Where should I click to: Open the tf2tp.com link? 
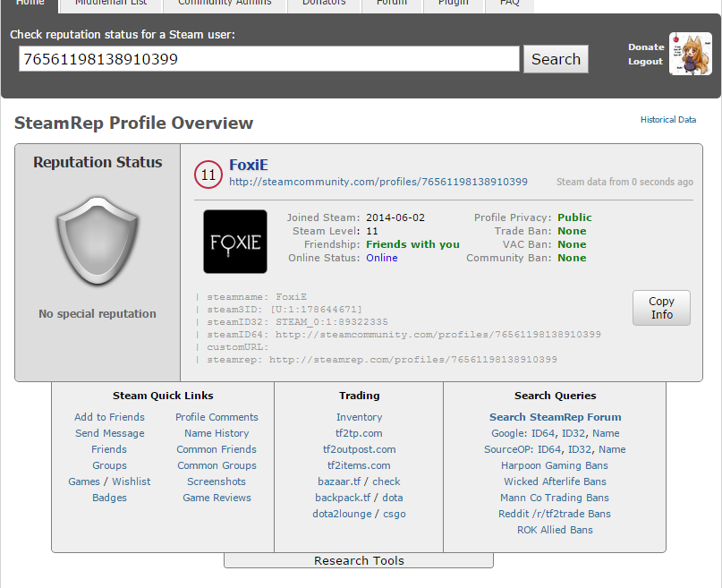point(359,433)
